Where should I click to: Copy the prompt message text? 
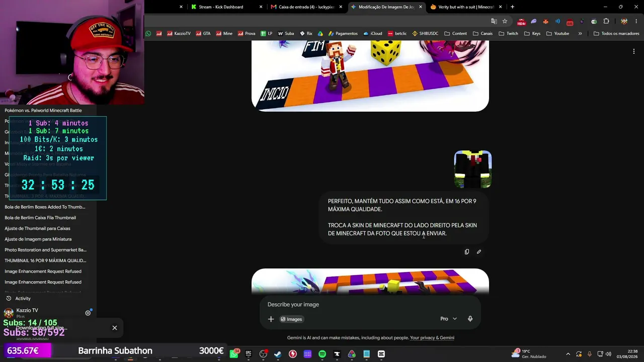pyautogui.click(x=467, y=251)
